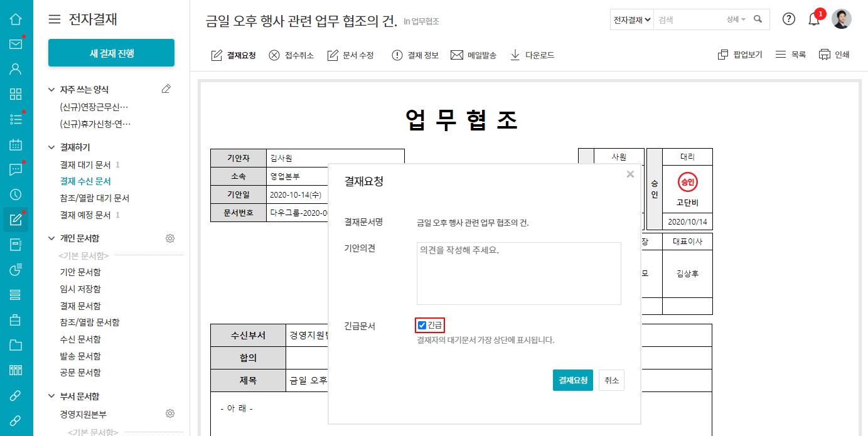Open 결재 대기 문서 in sidebar
Screen dimensions: 868x436
click(85, 164)
